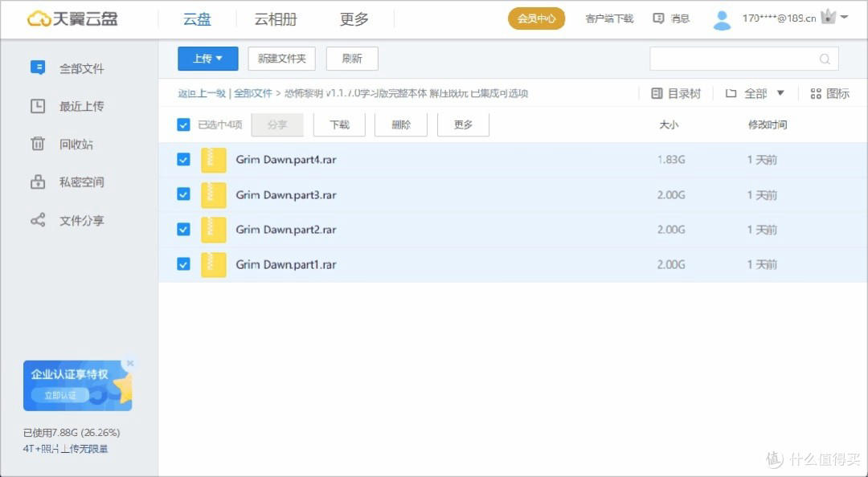Click the 图标 grid view icon
Image resolution: width=868 pixels, height=477 pixels.
click(x=816, y=93)
